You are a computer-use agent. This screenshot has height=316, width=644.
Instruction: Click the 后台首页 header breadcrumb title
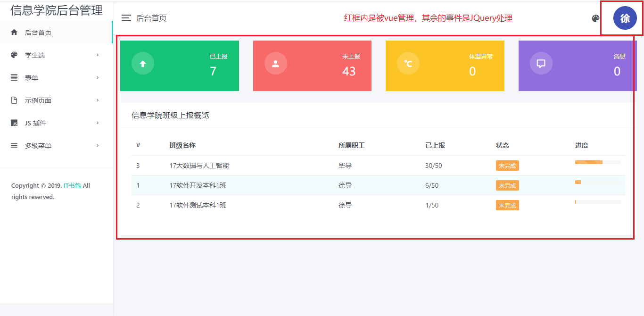(x=151, y=18)
